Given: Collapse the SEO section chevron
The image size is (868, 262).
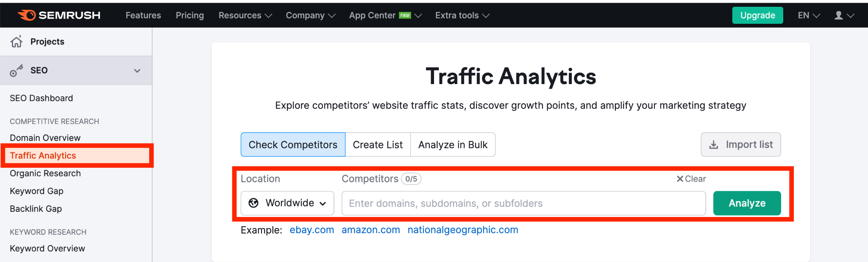Looking at the screenshot, I should pyautogui.click(x=137, y=70).
